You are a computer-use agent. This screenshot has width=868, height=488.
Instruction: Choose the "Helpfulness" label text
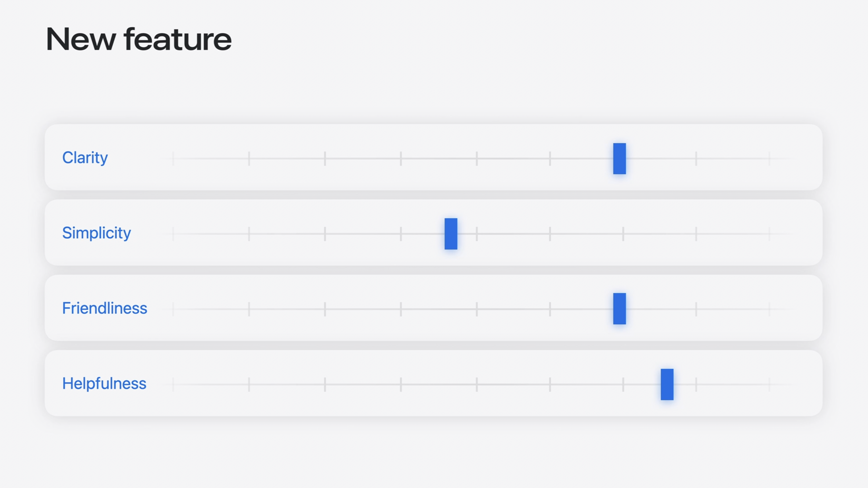(x=104, y=384)
